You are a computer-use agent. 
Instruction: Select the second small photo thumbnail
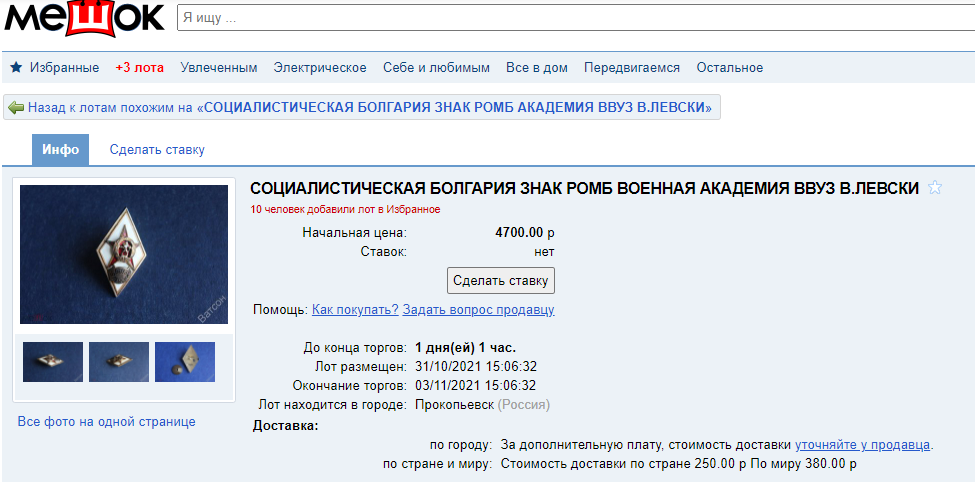pos(119,362)
